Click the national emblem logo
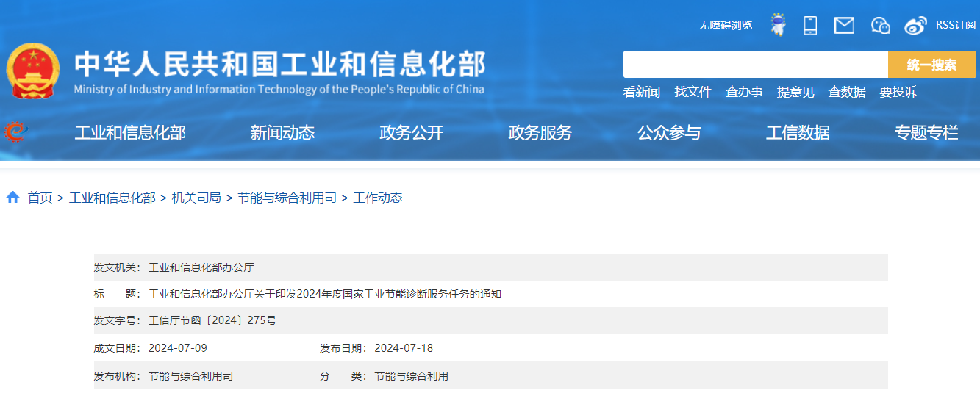The image size is (980, 407). tap(33, 71)
